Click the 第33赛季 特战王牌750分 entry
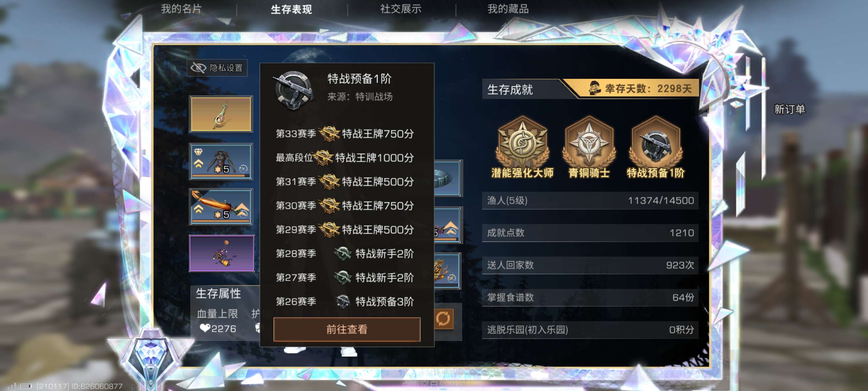 (x=345, y=134)
